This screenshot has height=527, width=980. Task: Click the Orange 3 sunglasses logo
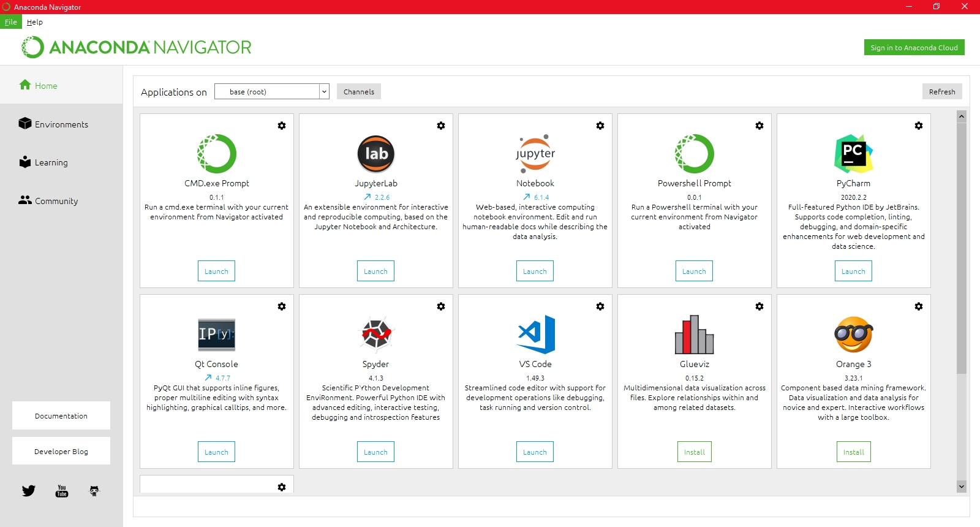[x=854, y=335]
